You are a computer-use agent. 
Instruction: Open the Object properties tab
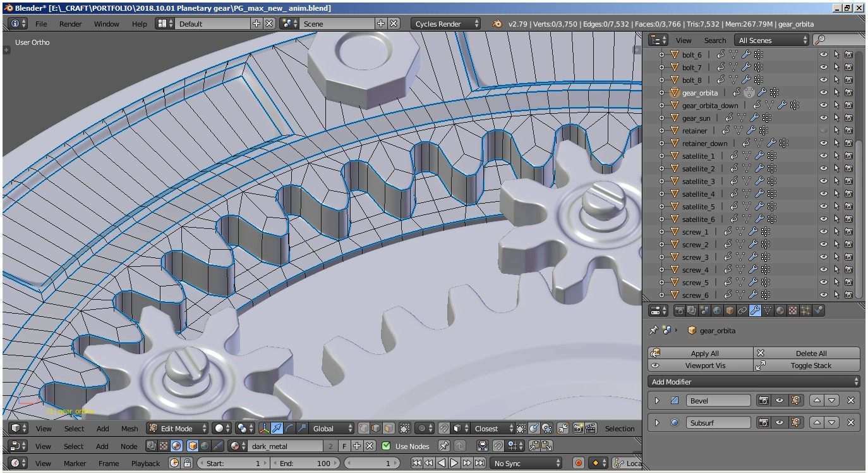730,310
